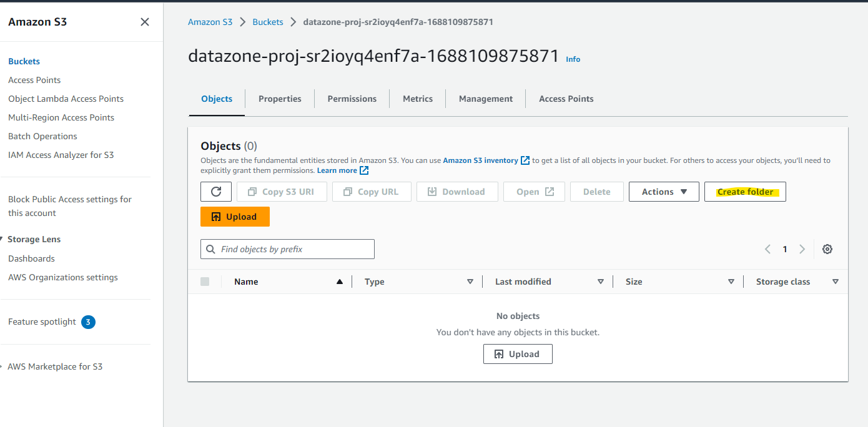Click the Storage class column header

[x=783, y=282]
